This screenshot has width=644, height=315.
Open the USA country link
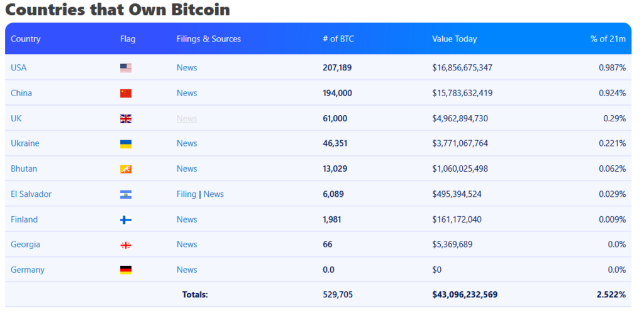[x=18, y=68]
